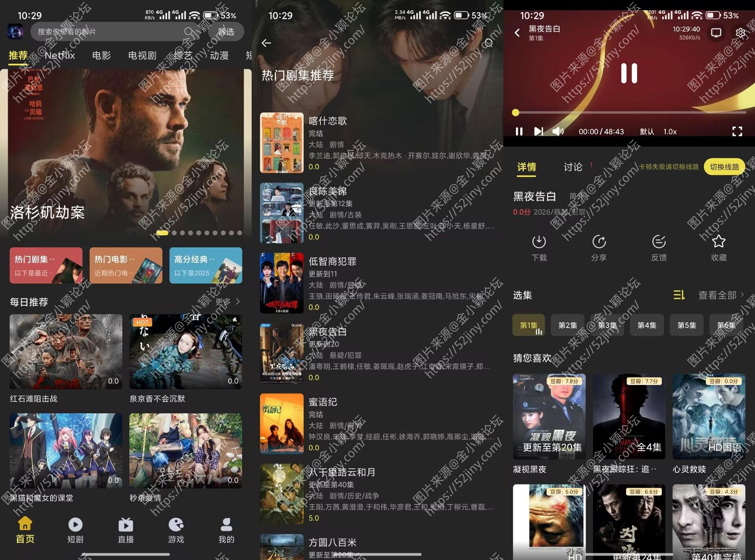The height and width of the screenshot is (560, 755).
Task: Open the screen cast icon in player
Action: point(716,33)
